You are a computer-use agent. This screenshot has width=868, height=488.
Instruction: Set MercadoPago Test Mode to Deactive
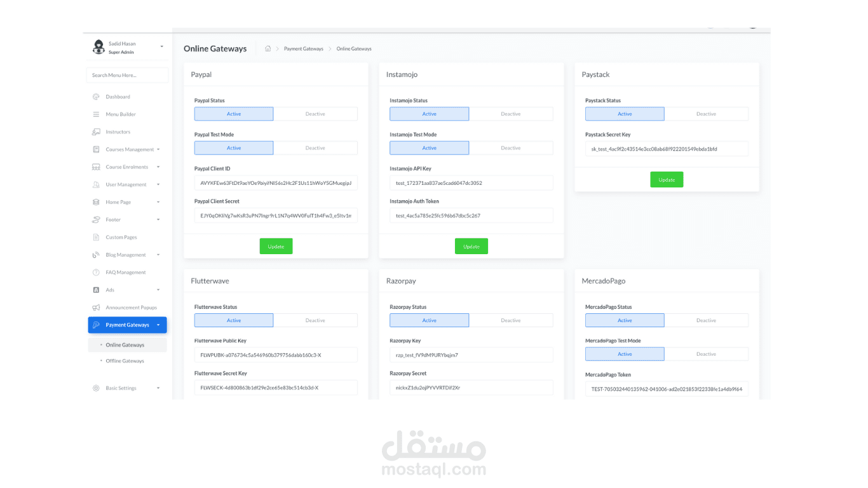click(707, 354)
